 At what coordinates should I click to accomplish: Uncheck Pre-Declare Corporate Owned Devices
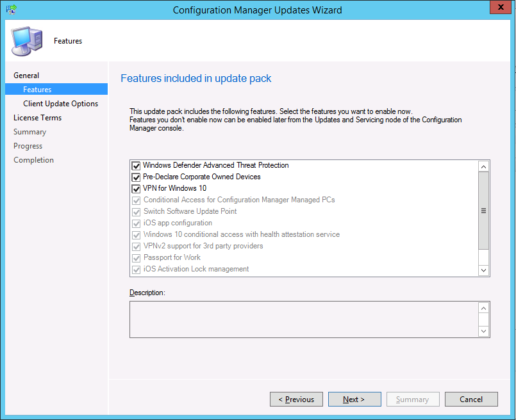coord(136,177)
